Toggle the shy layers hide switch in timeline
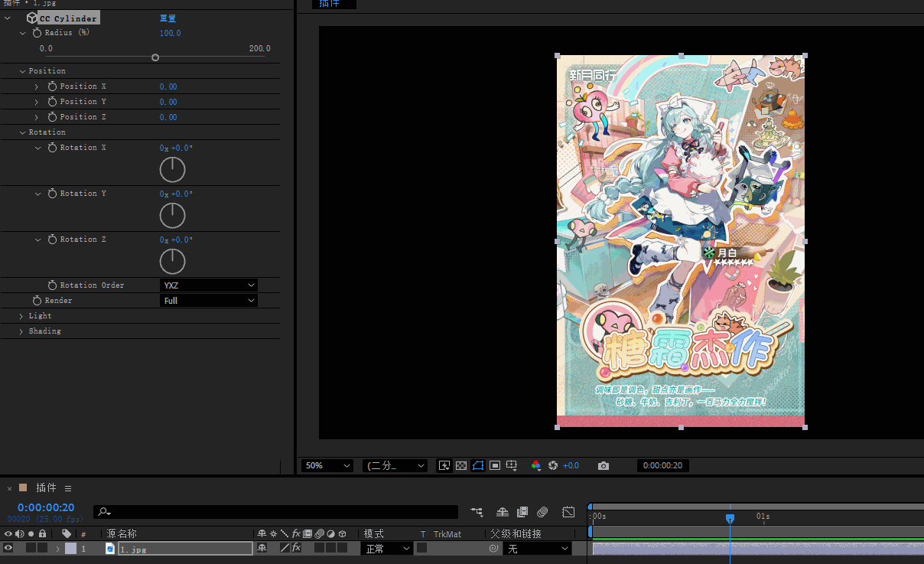 click(x=503, y=512)
